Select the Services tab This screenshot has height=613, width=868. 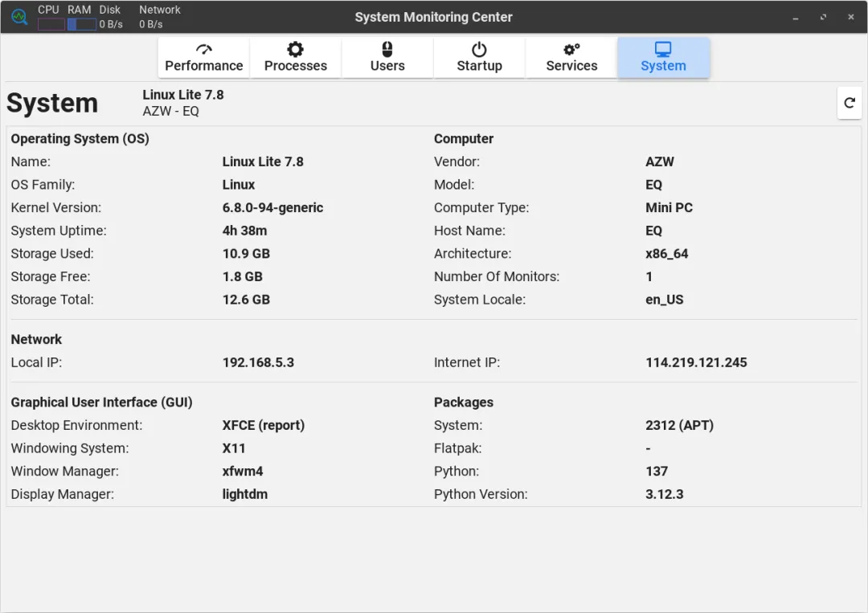(x=571, y=58)
